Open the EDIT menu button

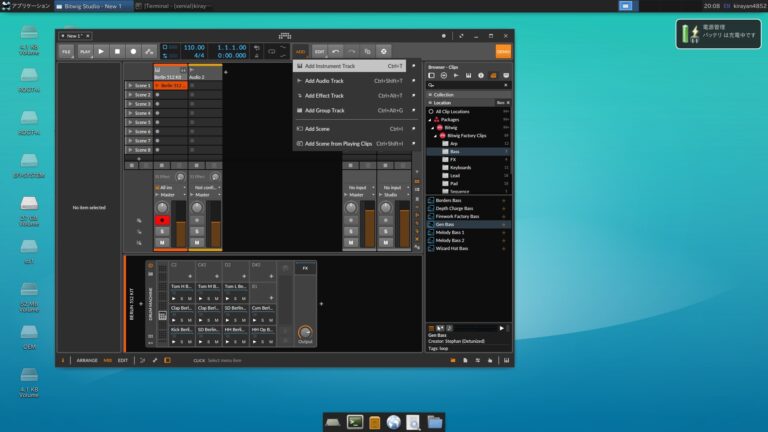[x=319, y=51]
